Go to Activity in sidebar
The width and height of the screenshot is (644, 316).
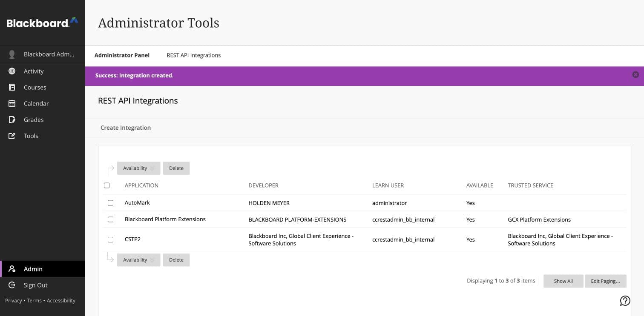coord(43,71)
